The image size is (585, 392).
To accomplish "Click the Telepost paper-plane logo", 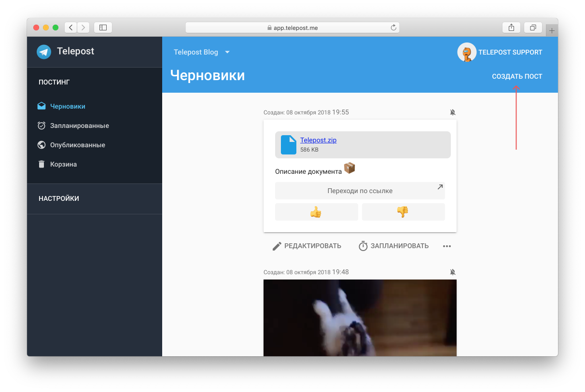I will (x=43, y=52).
